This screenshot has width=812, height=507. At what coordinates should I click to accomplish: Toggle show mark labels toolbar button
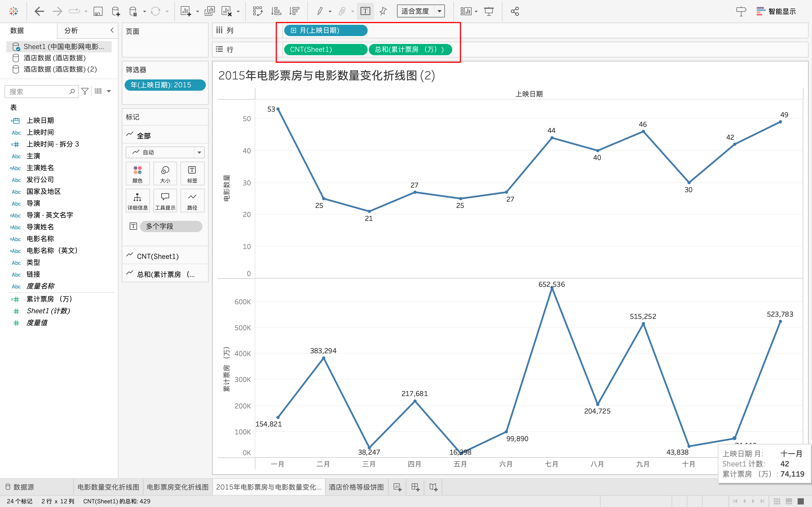(x=365, y=11)
